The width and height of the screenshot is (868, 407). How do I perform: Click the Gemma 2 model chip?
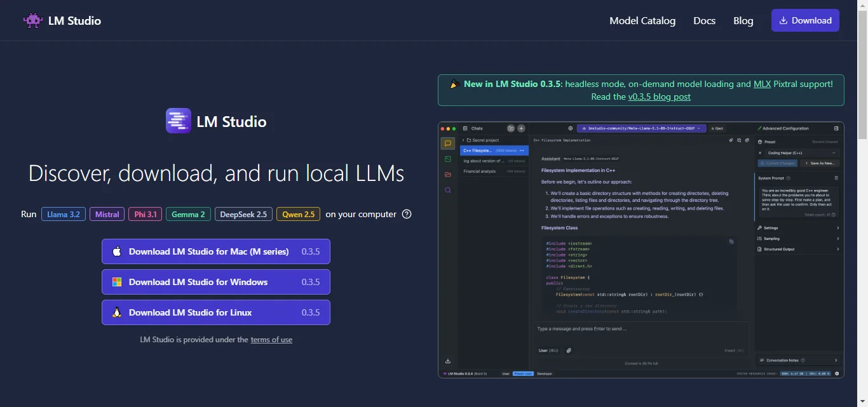pyautogui.click(x=188, y=214)
